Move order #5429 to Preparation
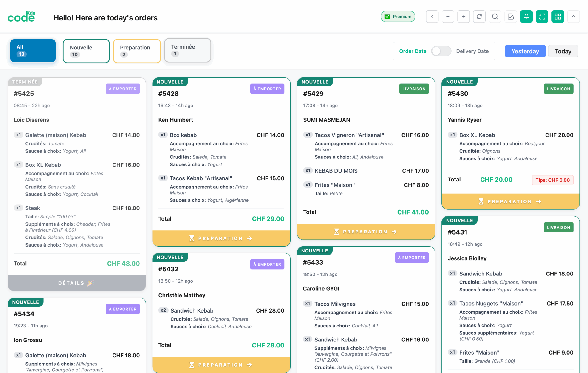The image size is (588, 373). coord(365,232)
